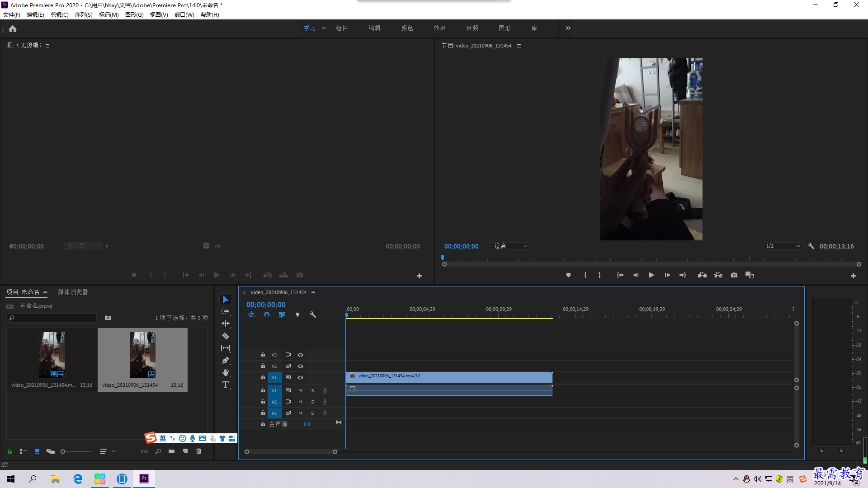Click Extract button in Program monitor
Screen dimensions: 868x488
718,275
